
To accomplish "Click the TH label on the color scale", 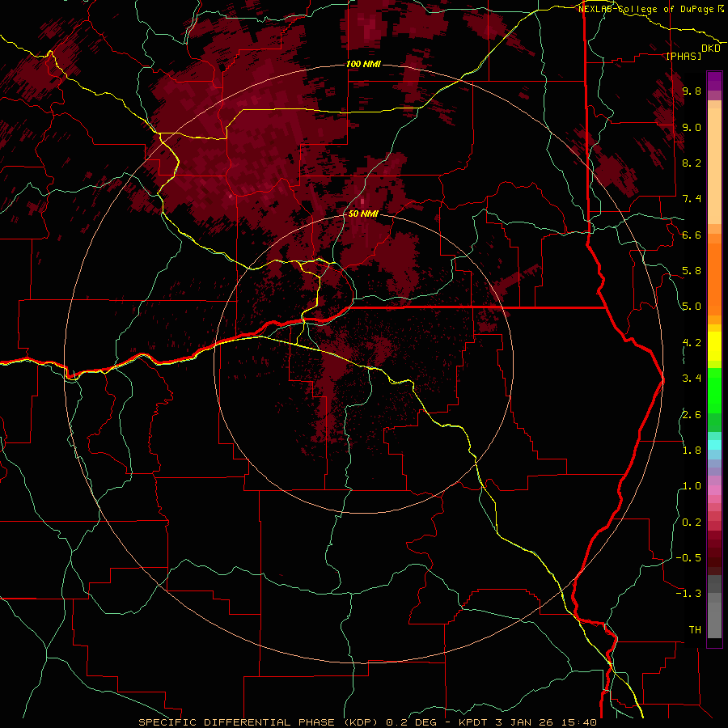I will [x=695, y=630].
